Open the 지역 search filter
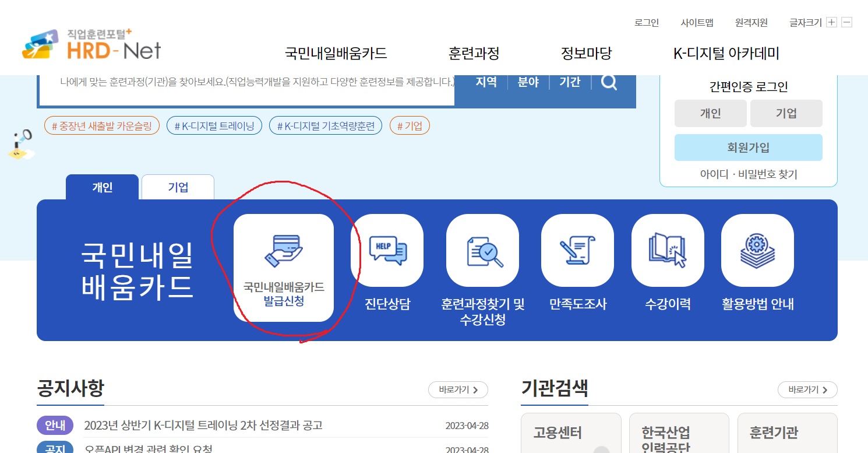The height and width of the screenshot is (453, 868). pos(486,82)
